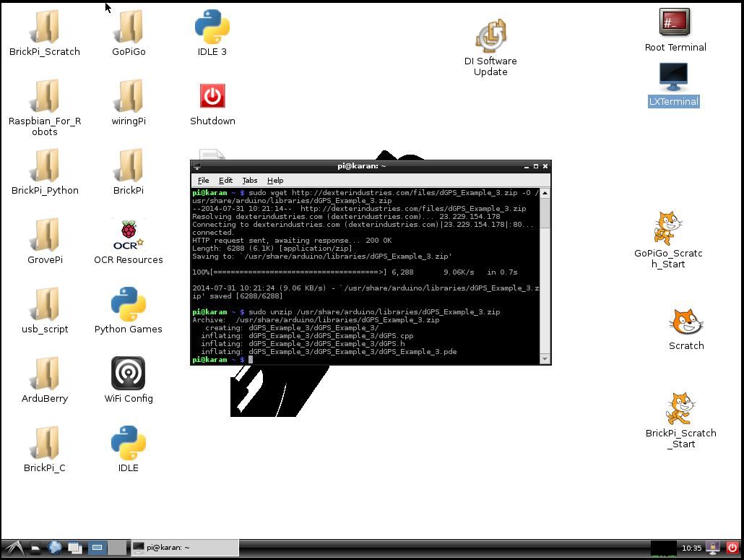The width and height of the screenshot is (744, 560).
Task: Open the terminal File menu
Action: [203, 181]
